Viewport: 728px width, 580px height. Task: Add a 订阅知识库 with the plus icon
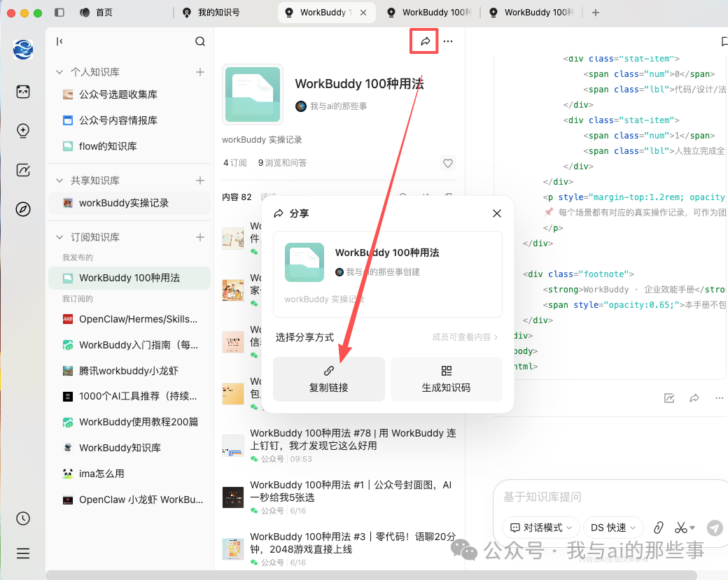pos(200,237)
